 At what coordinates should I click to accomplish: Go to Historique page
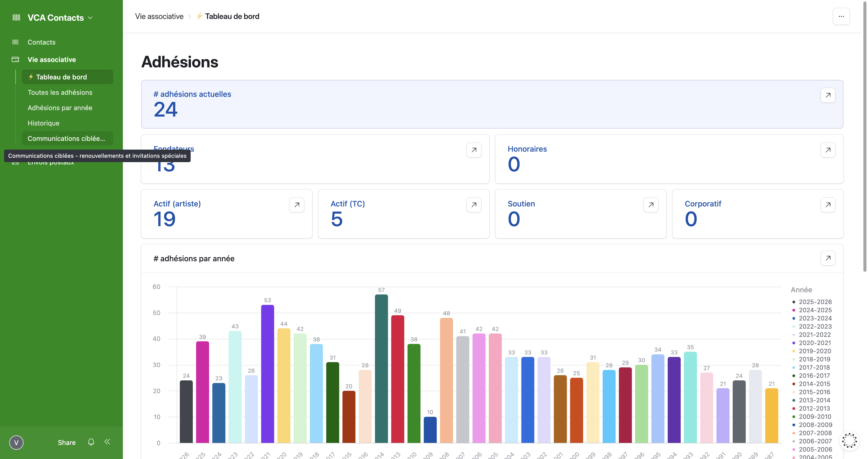click(44, 123)
